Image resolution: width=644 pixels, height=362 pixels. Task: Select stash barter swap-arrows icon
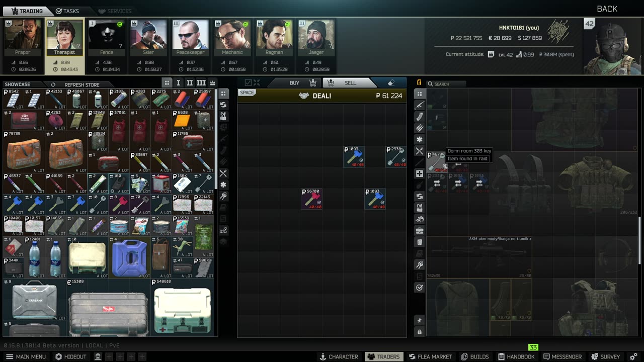tap(420, 196)
